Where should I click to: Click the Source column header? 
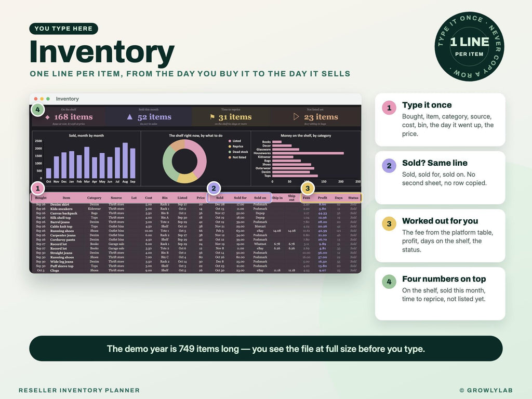(x=116, y=197)
